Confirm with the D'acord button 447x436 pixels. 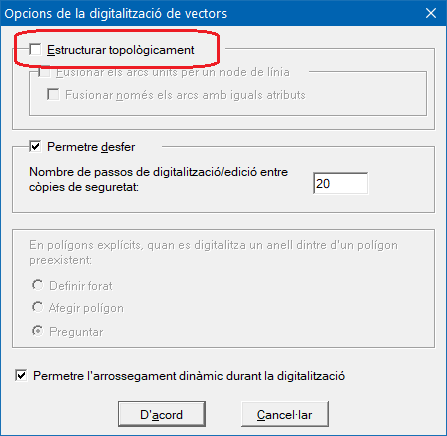[x=162, y=414]
